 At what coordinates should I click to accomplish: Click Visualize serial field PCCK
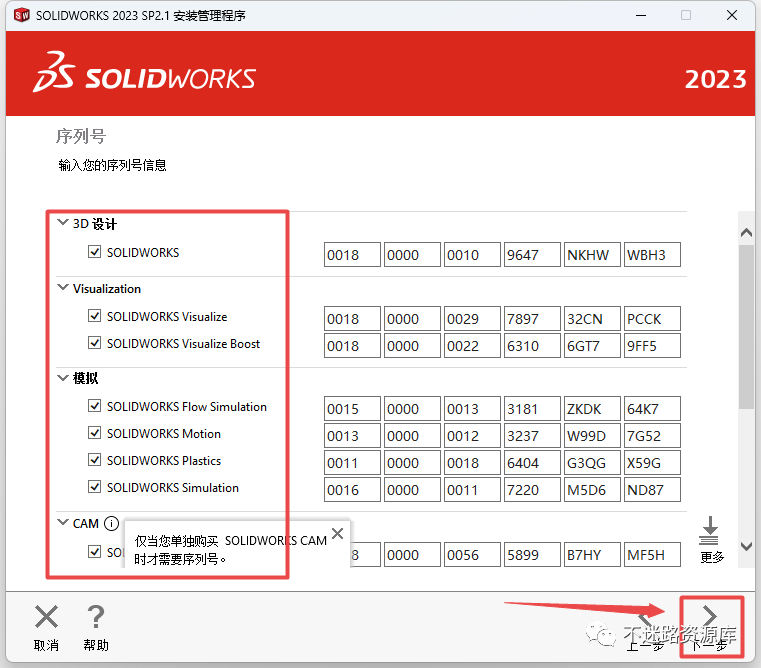pos(652,319)
